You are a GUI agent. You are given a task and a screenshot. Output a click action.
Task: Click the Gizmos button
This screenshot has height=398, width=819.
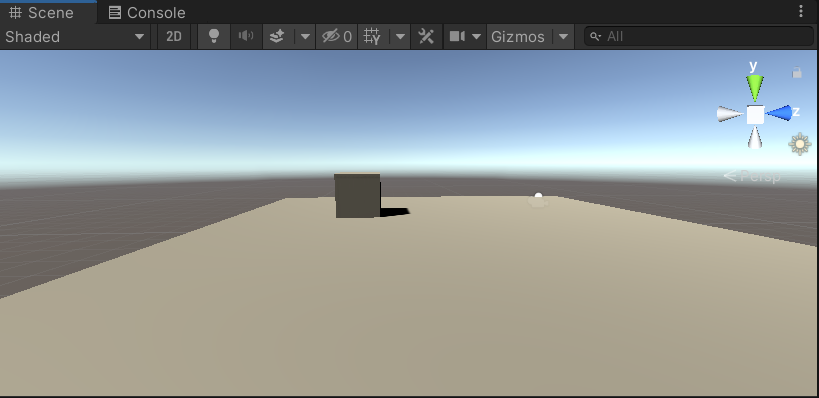(x=518, y=37)
